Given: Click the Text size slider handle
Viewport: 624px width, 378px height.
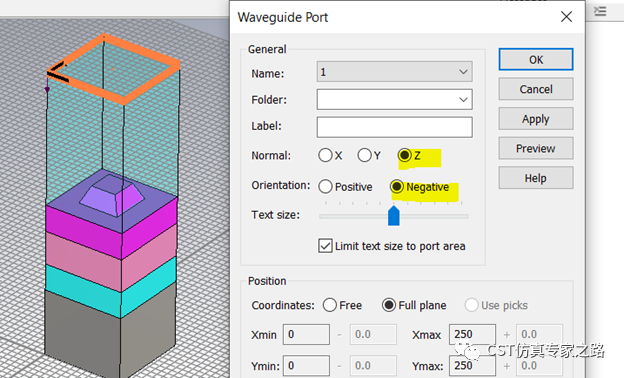Looking at the screenshot, I should 394,216.
